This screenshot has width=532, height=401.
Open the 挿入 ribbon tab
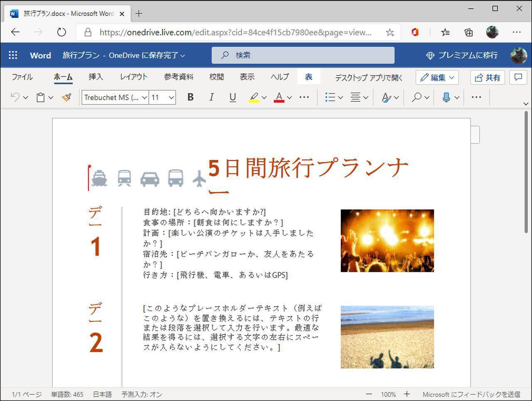(x=96, y=77)
